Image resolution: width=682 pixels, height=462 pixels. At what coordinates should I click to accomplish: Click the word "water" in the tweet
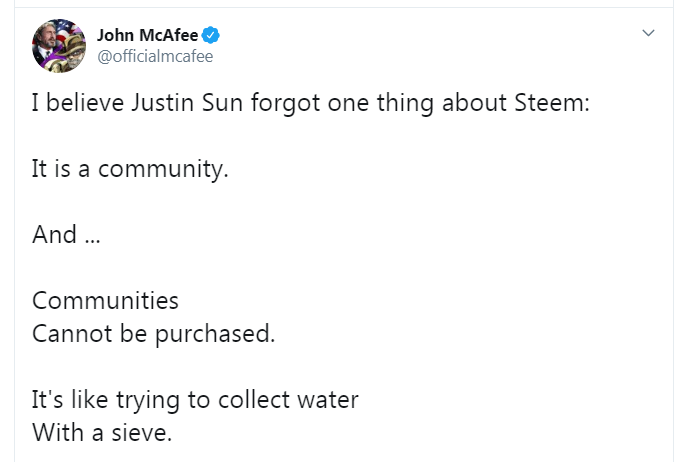click(x=324, y=399)
